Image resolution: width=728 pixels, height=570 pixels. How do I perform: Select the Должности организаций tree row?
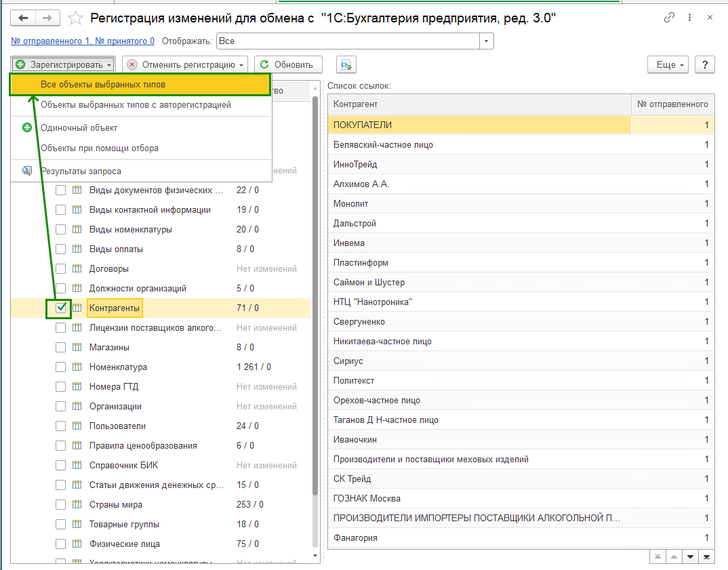161,288
